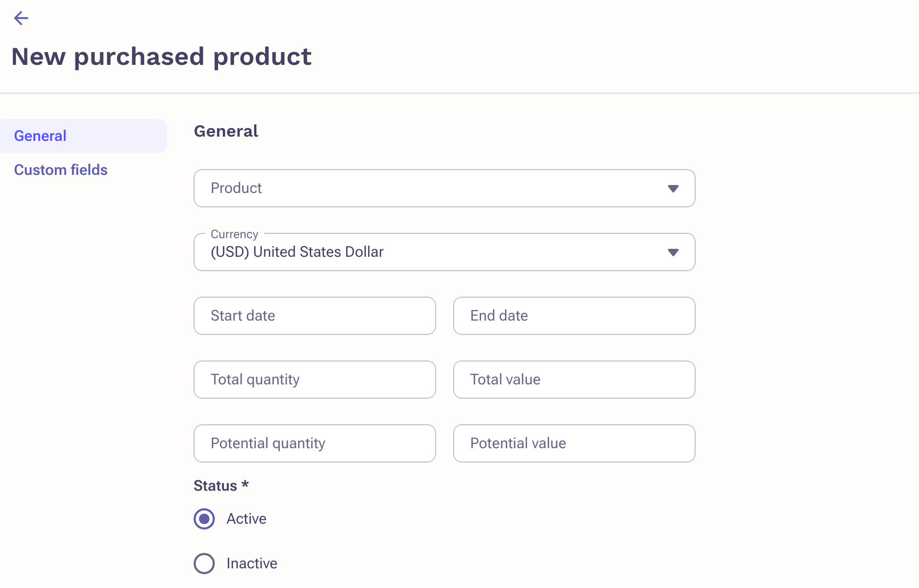919x588 pixels.
Task: Click the Status required label
Action: click(x=221, y=486)
